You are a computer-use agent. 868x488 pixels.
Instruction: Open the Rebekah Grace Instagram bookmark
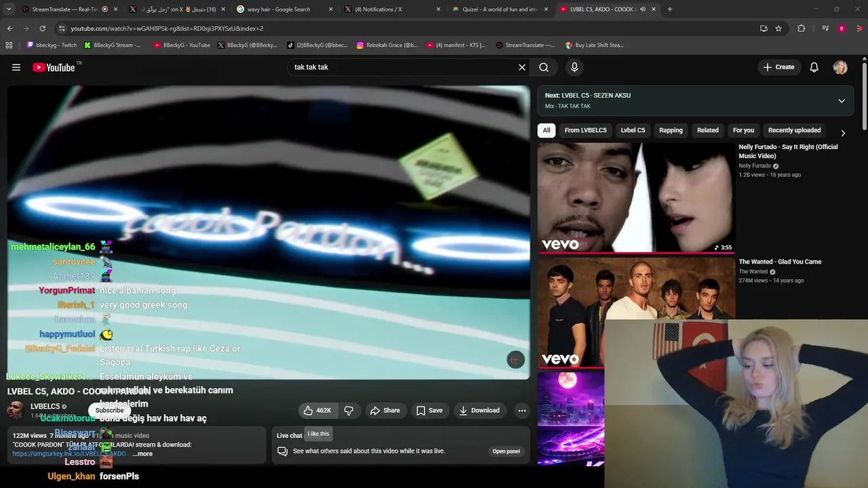point(387,45)
